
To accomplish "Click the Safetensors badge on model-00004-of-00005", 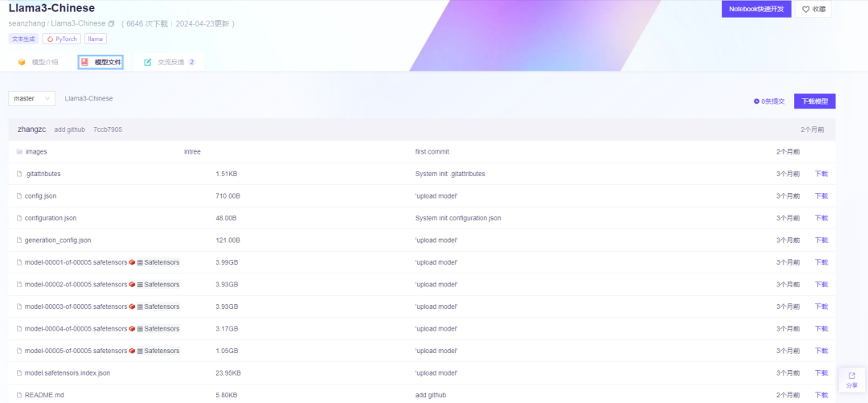I will point(158,329).
